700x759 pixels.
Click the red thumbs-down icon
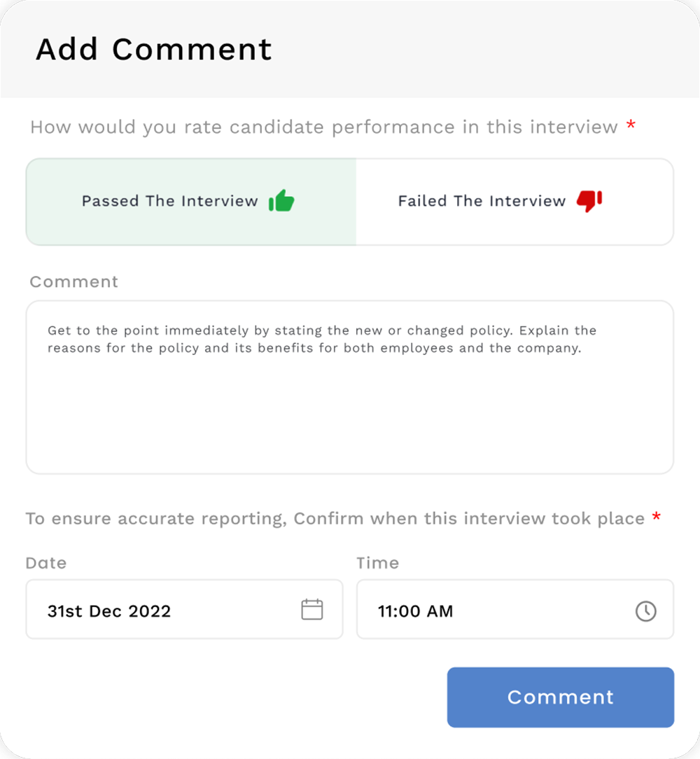coord(589,201)
